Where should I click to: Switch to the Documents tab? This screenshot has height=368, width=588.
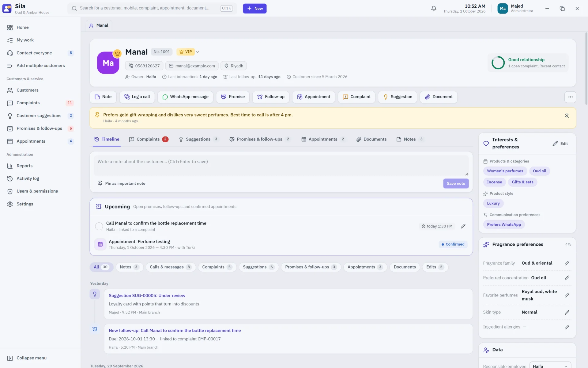coord(371,139)
